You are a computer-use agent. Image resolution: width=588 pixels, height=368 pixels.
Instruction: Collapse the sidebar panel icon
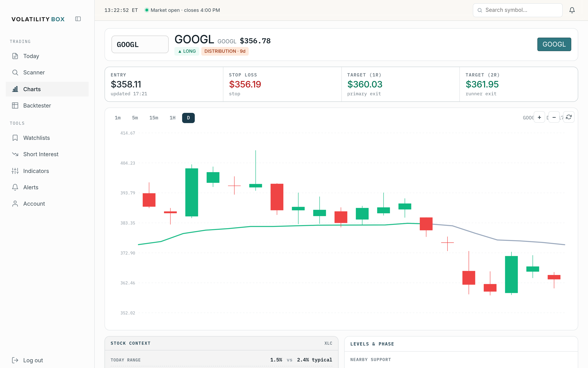pyautogui.click(x=78, y=19)
